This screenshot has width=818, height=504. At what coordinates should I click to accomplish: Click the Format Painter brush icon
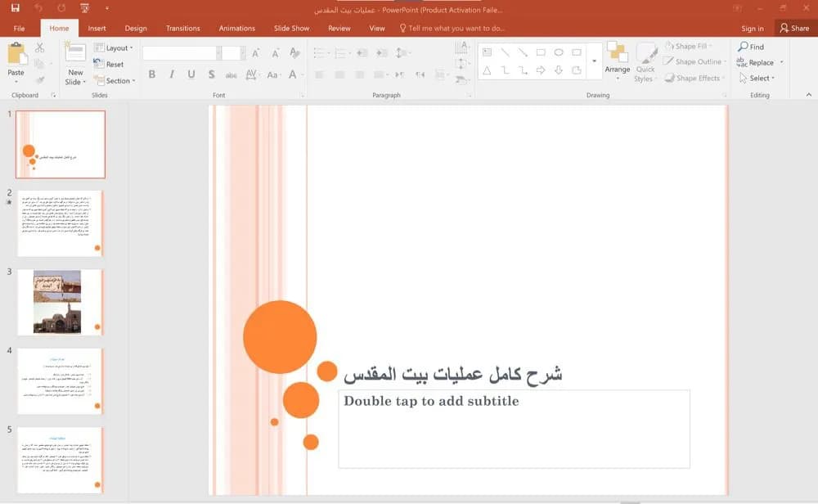tap(39, 80)
